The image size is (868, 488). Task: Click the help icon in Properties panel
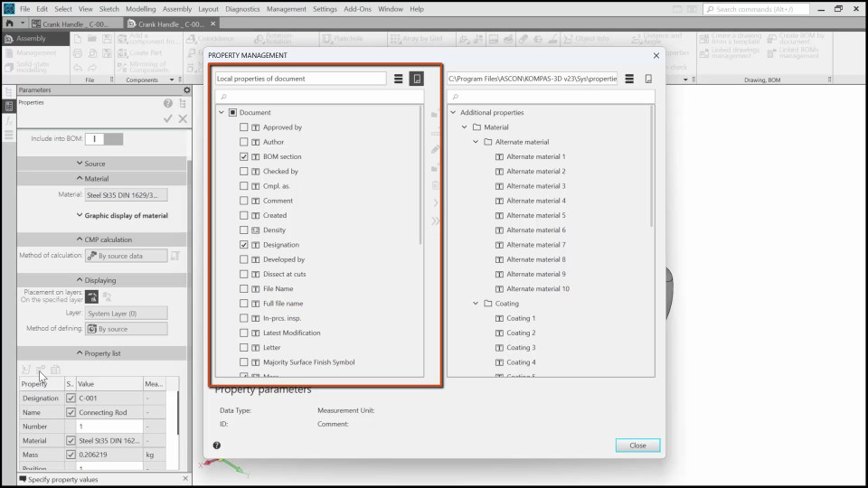[x=167, y=103]
